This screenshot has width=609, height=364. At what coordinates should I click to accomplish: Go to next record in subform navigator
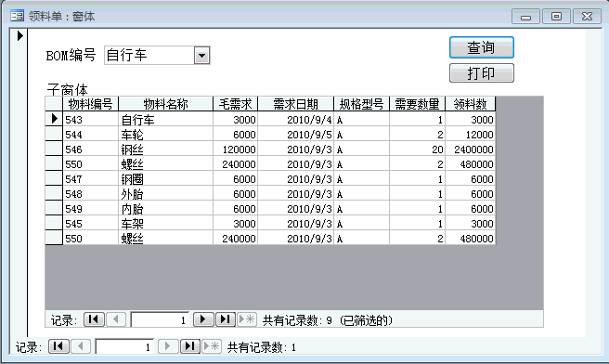coord(203,319)
